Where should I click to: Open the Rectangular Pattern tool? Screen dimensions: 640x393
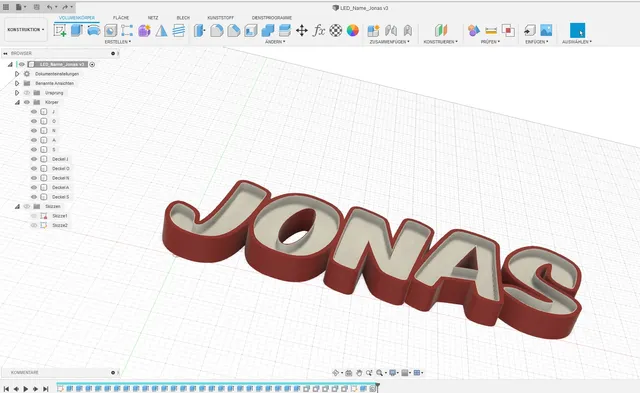[127, 31]
